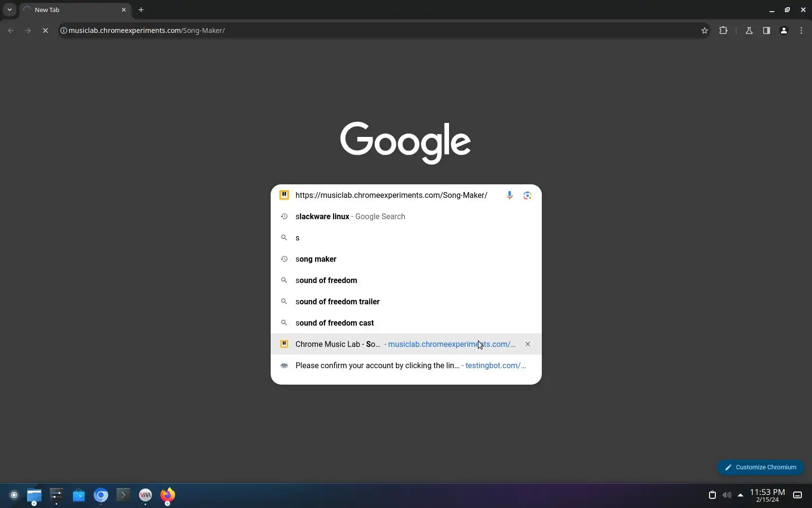This screenshot has width=812, height=508.
Task: Click the stop loading button
Action: (x=45, y=30)
